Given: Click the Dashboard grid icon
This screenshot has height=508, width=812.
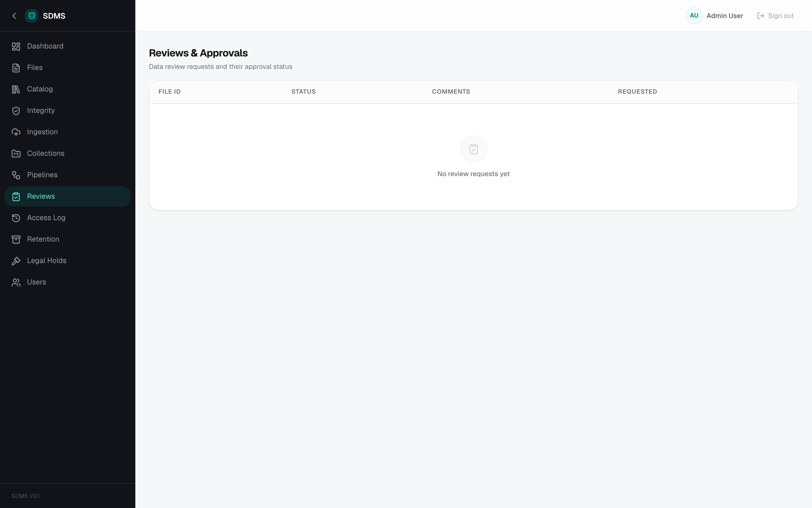Looking at the screenshot, I should [16, 46].
